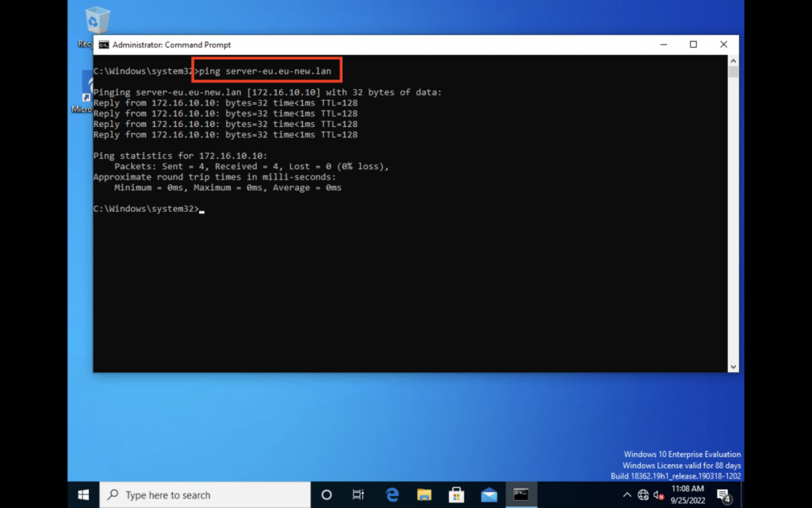This screenshot has height=508, width=812.
Task: Open Microsoft Store from the taskbar
Action: coord(457,495)
